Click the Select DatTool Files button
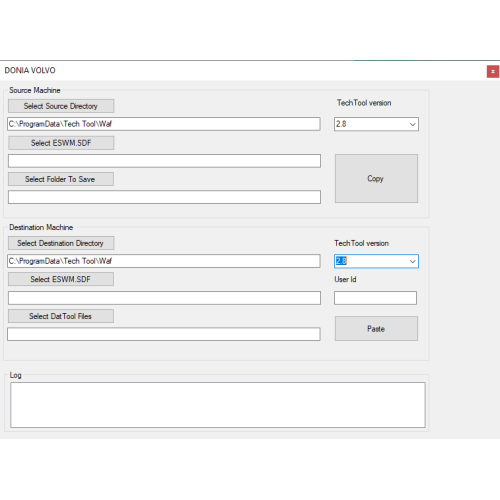500x500 pixels. click(x=61, y=316)
